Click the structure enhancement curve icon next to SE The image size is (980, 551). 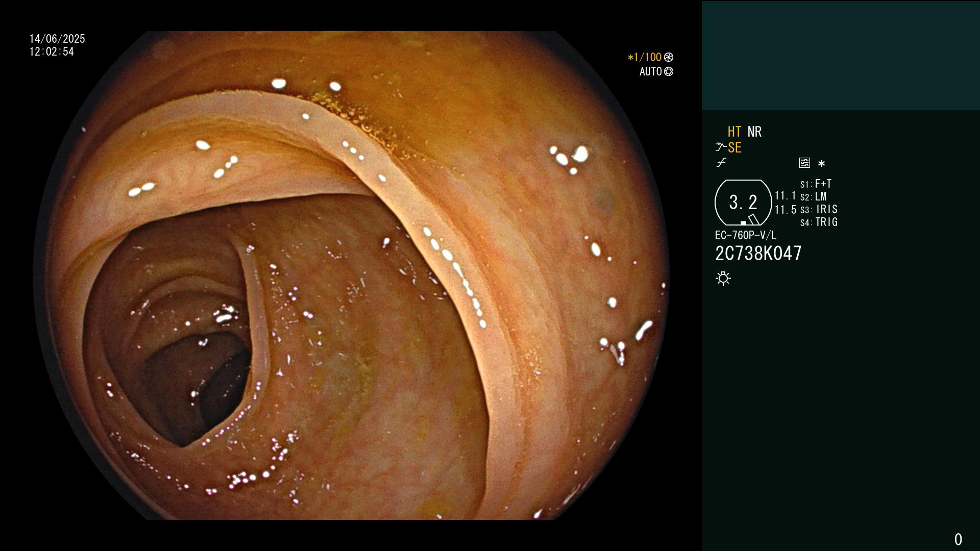pos(721,147)
